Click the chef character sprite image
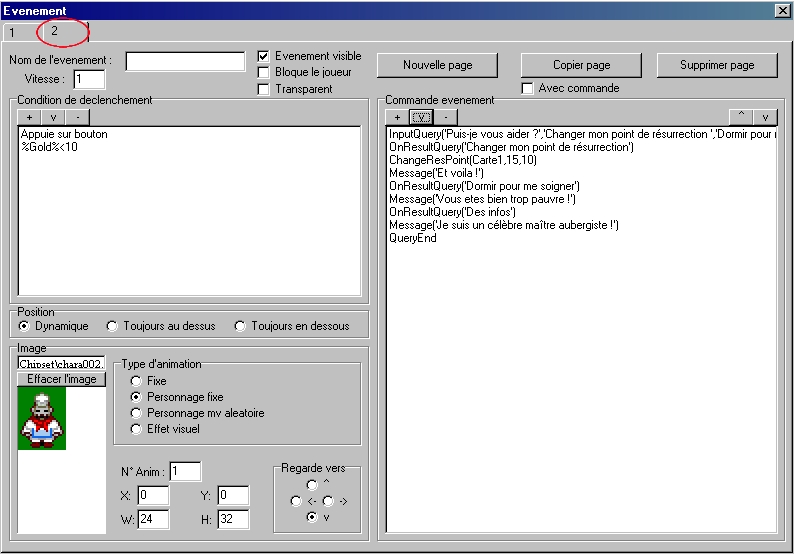794x554 pixels. pyautogui.click(x=42, y=419)
